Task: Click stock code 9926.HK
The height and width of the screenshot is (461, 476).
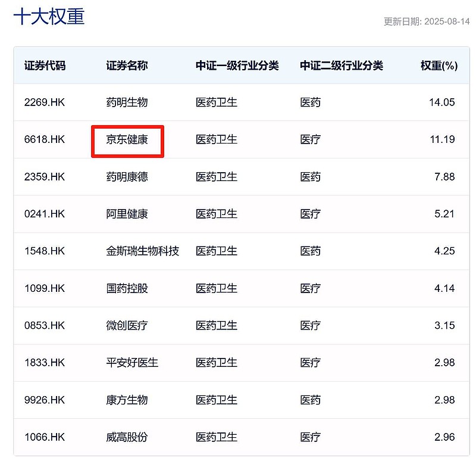Action: point(45,400)
